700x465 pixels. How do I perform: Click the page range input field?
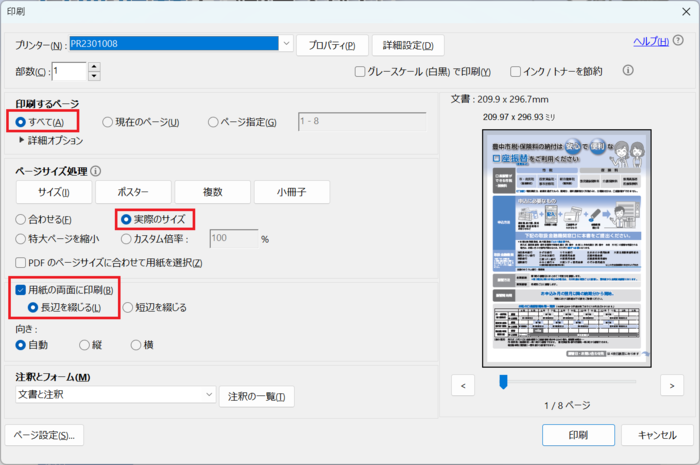[x=361, y=122]
